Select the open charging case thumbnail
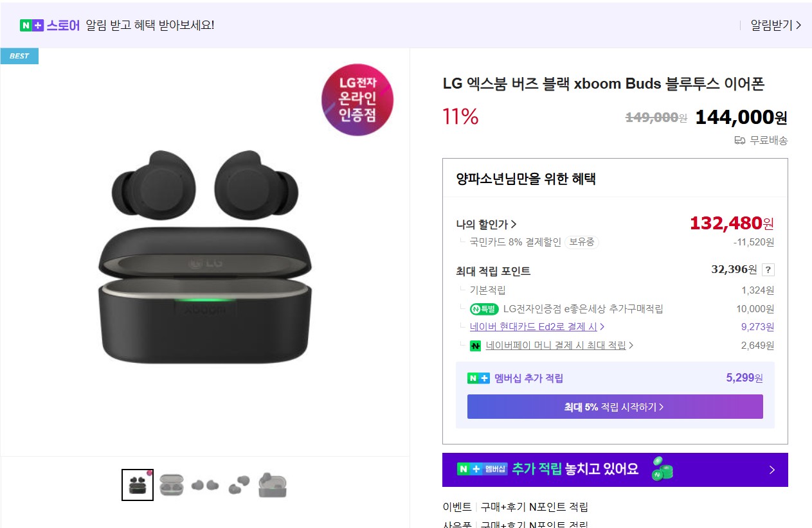Viewport: 812px width, 528px height. 172,485
